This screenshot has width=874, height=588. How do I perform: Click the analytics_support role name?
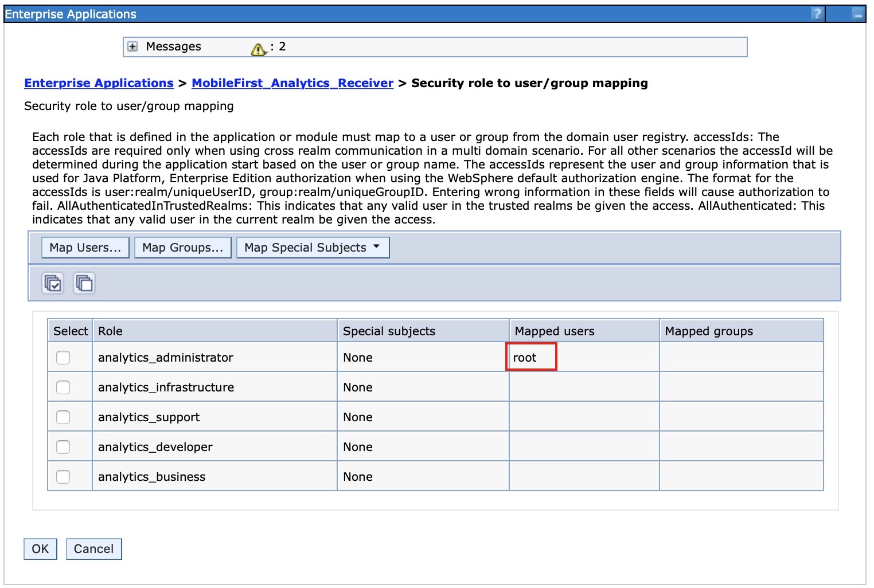pos(149,417)
